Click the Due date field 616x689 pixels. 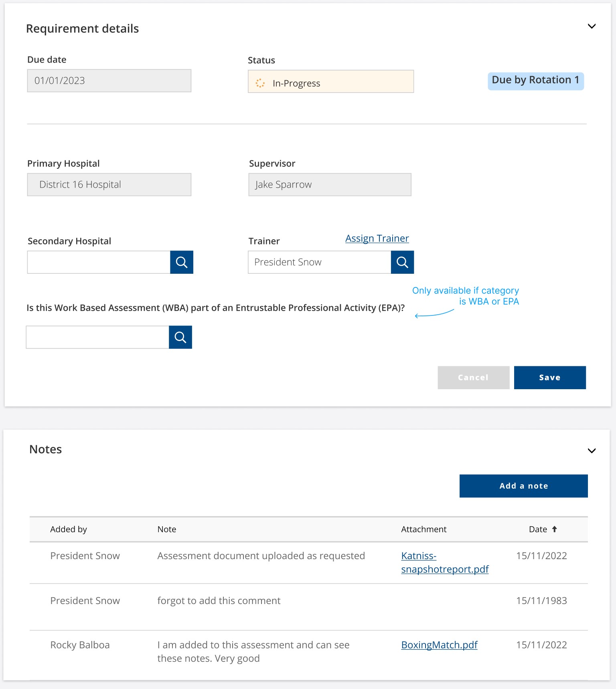(x=109, y=81)
